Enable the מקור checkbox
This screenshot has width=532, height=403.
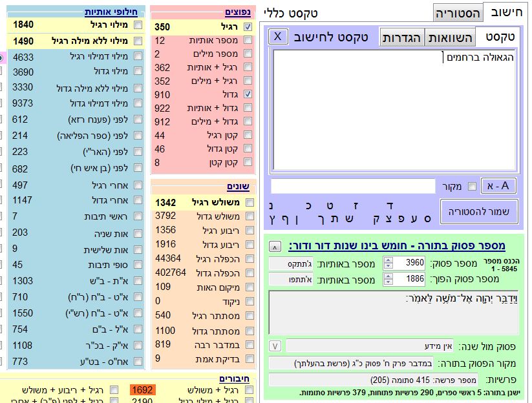pyautogui.click(x=472, y=187)
